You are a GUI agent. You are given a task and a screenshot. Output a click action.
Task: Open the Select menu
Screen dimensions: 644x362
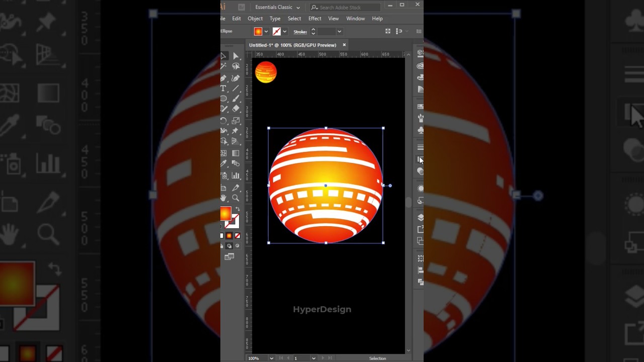pyautogui.click(x=294, y=19)
